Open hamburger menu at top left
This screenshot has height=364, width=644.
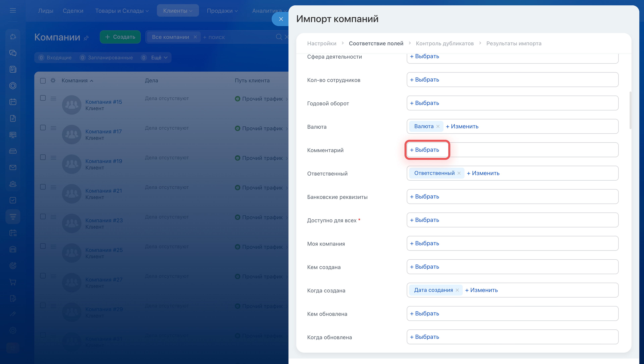[13, 11]
